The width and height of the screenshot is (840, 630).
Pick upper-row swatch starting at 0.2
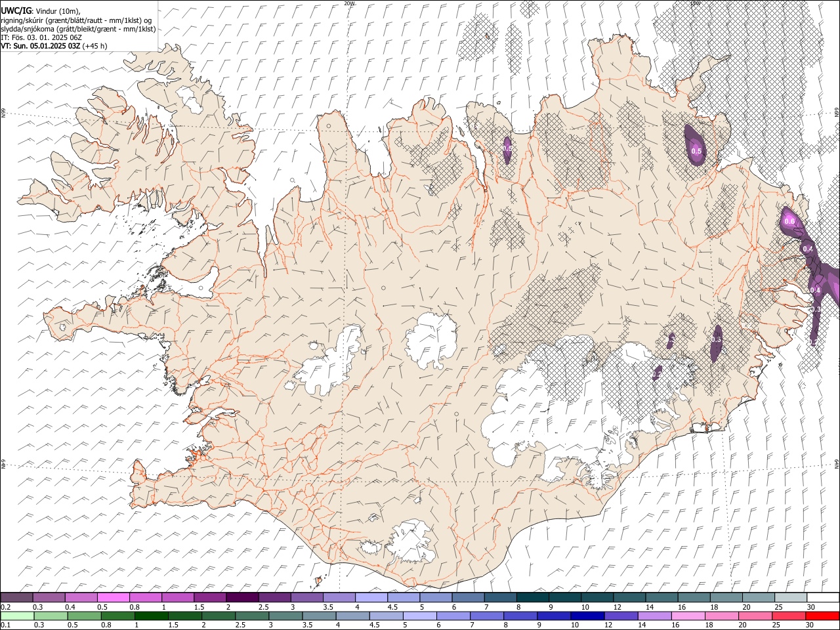coord(16,598)
